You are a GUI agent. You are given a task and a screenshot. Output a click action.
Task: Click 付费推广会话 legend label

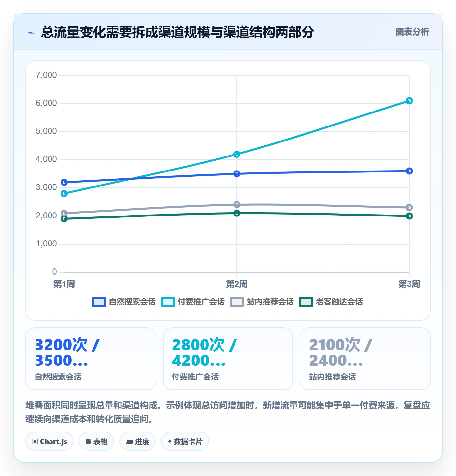pyautogui.click(x=201, y=302)
